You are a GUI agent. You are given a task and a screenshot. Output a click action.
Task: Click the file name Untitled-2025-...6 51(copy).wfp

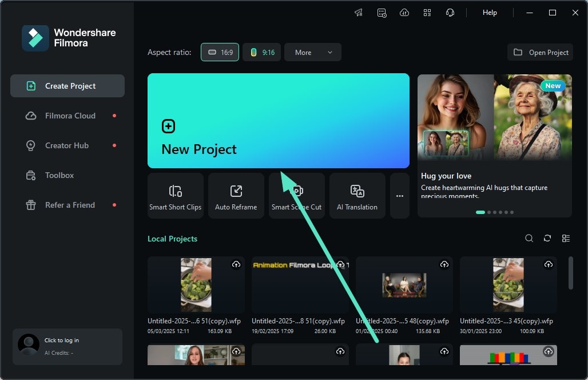click(x=194, y=321)
